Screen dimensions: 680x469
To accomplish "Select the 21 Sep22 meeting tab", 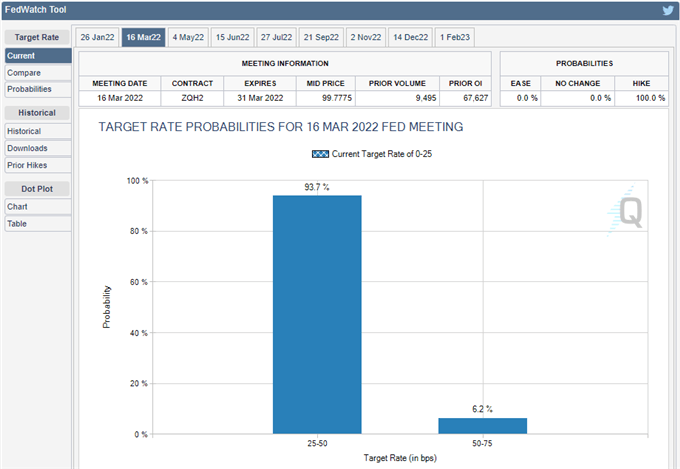I will coord(321,37).
